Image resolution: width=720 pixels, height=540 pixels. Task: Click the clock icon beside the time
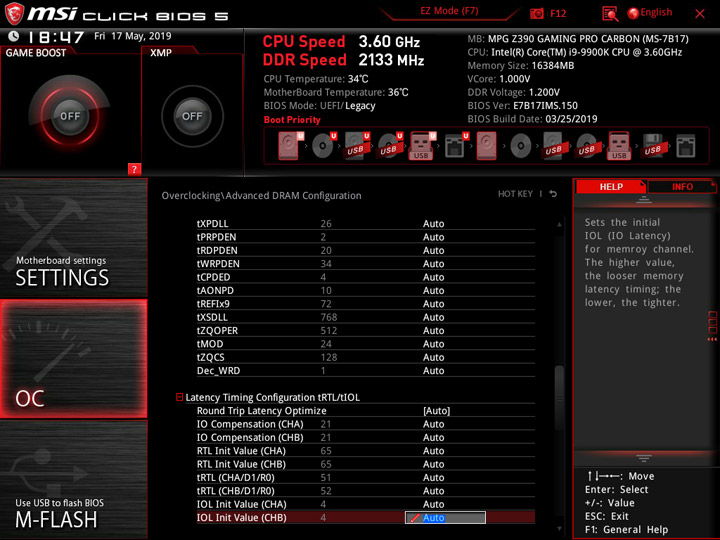[x=14, y=36]
